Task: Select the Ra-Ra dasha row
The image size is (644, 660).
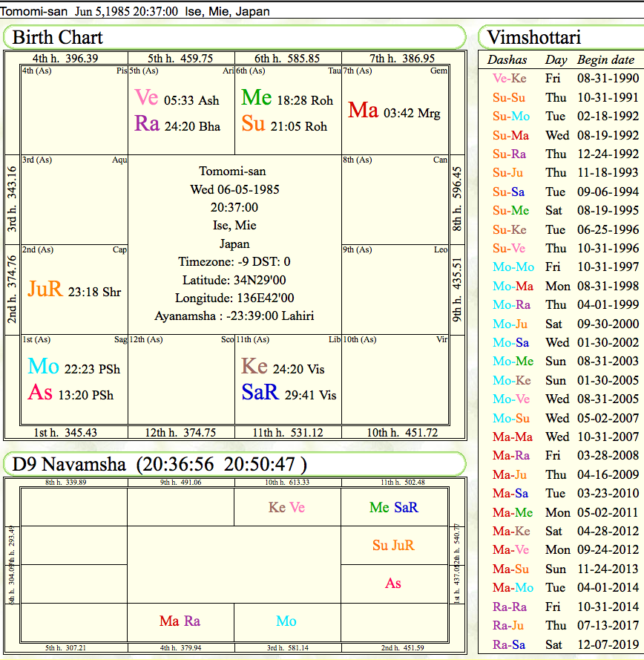Action: click(x=509, y=607)
